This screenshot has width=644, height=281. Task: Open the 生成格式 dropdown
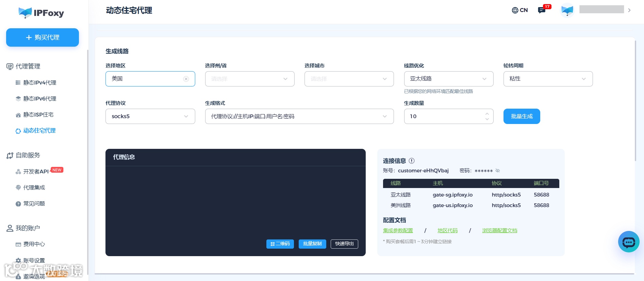point(299,116)
